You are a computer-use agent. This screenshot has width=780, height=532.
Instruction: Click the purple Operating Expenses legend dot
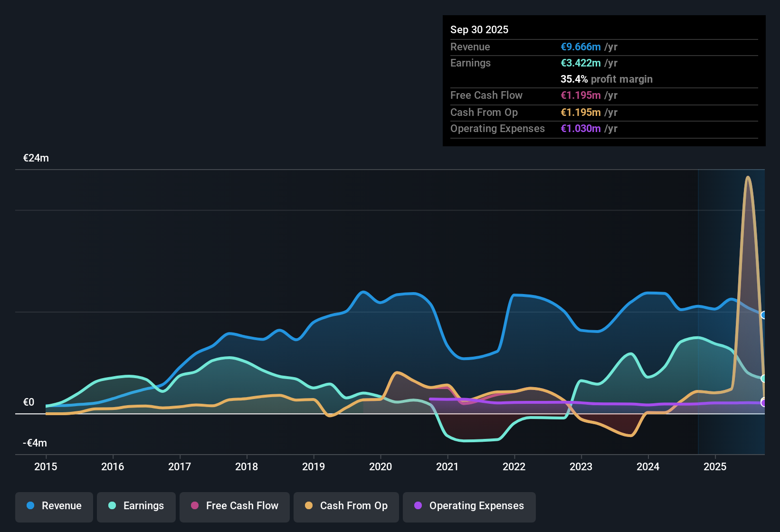(x=418, y=506)
